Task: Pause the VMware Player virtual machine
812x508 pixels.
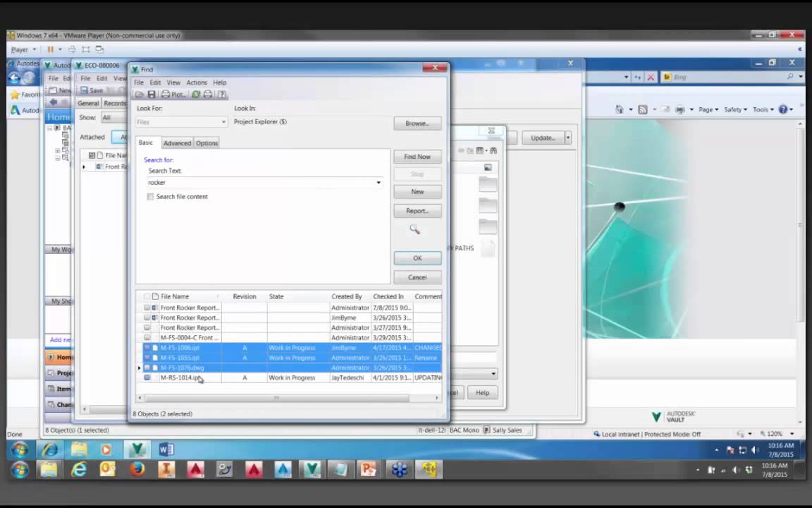Action: [50, 49]
